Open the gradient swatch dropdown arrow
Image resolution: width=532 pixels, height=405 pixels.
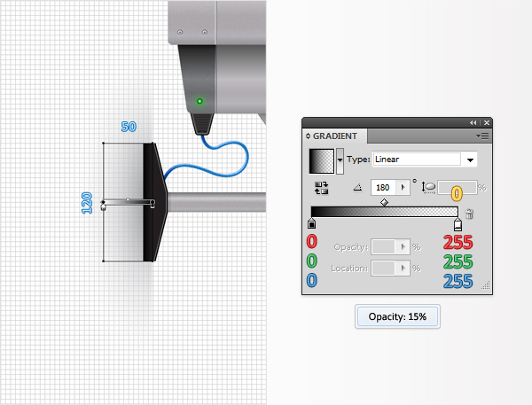click(340, 161)
